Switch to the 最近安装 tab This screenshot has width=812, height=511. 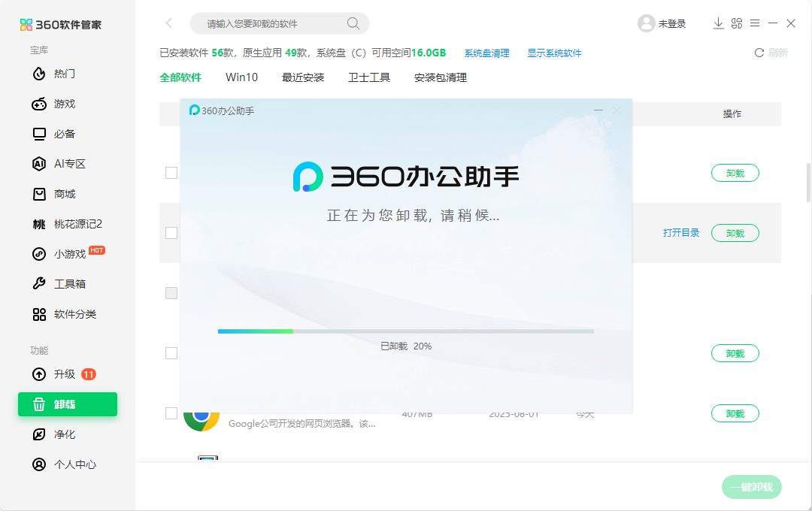tap(303, 77)
